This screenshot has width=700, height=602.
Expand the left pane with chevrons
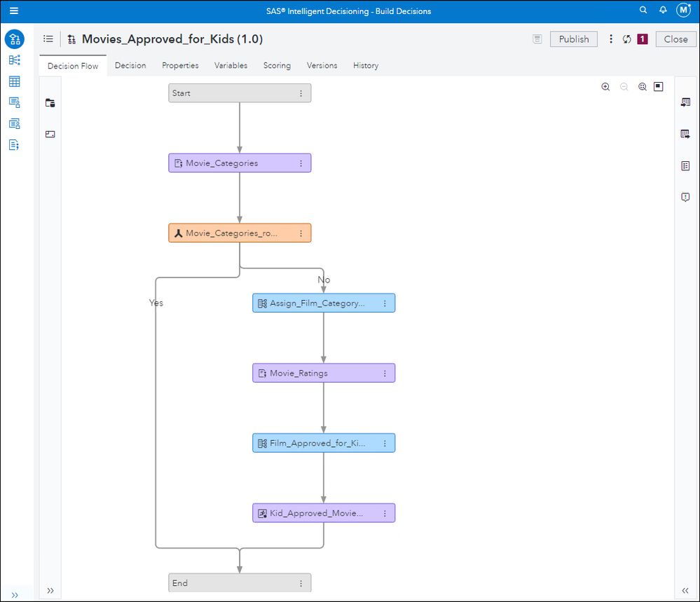point(50,590)
